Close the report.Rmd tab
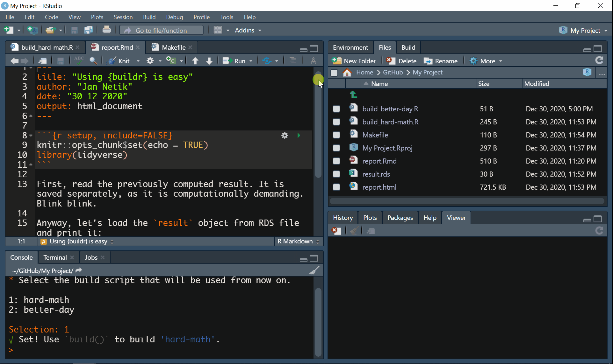The height and width of the screenshot is (364, 613). [138, 47]
